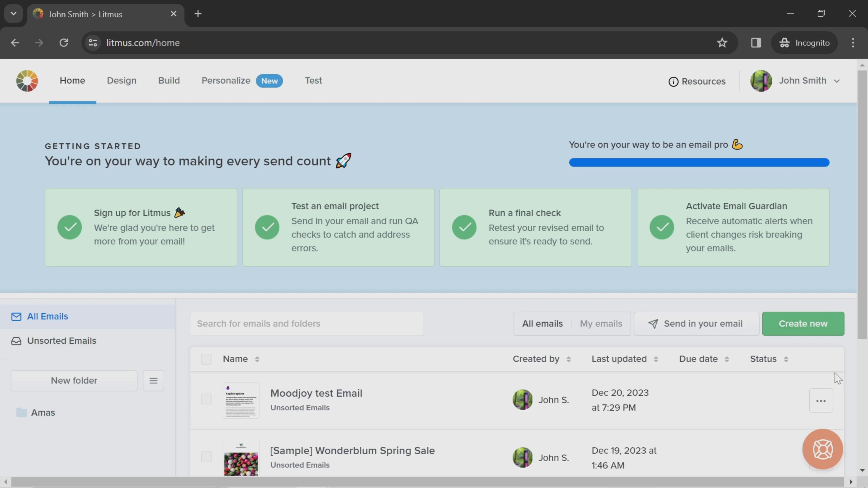Screen dimensions: 868x488
Task: Expand the Name column sort arrow
Action: 257,358
